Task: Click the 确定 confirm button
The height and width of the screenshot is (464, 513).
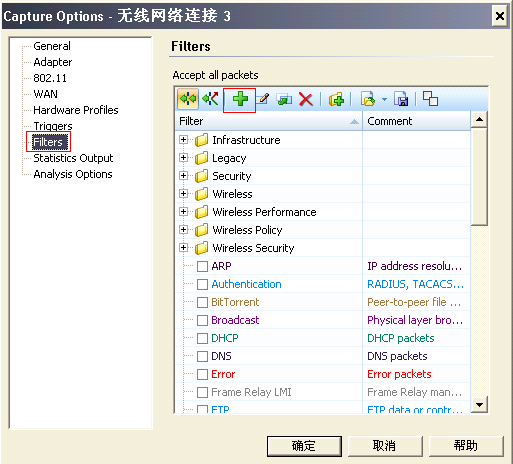Action: (x=304, y=446)
